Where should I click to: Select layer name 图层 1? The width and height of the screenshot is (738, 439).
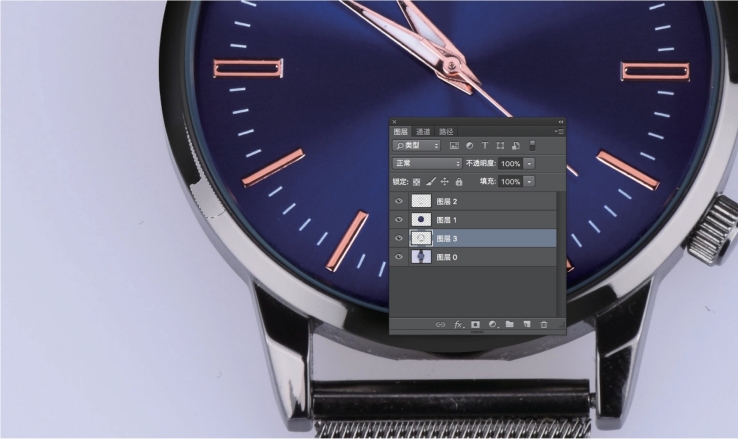[447, 220]
